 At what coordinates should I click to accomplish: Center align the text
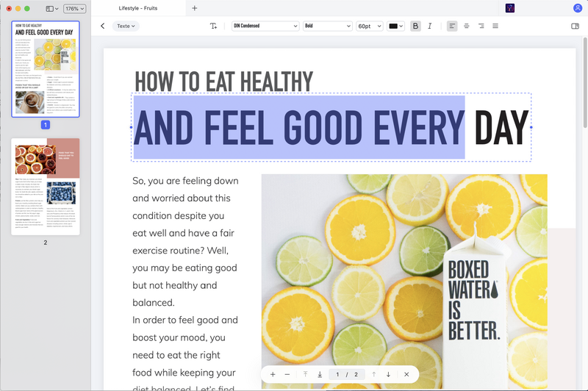467,26
